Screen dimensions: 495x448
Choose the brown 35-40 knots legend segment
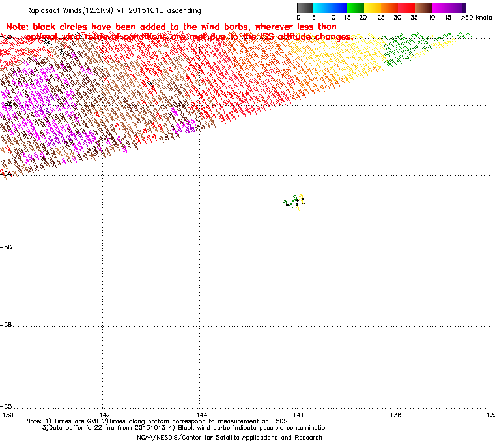tap(423, 8)
